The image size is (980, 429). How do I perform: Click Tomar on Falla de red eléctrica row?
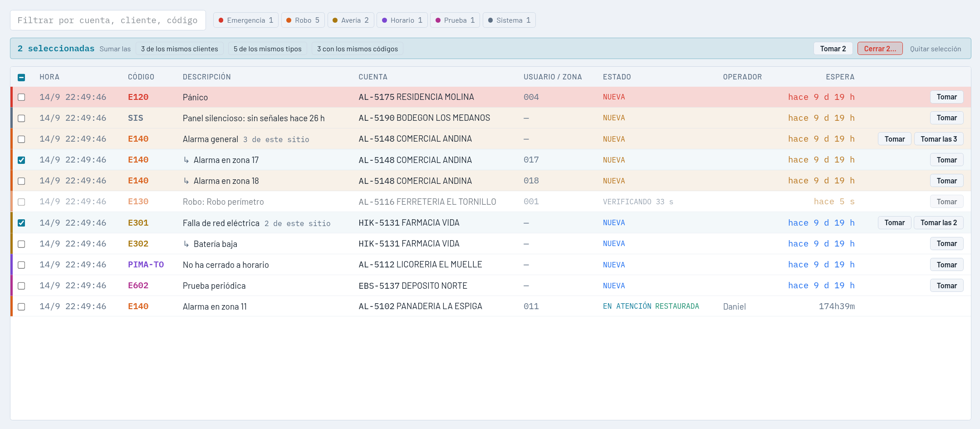point(895,222)
